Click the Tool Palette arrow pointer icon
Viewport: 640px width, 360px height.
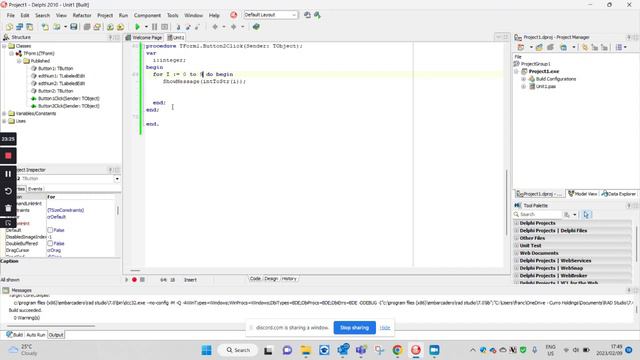pos(587,215)
